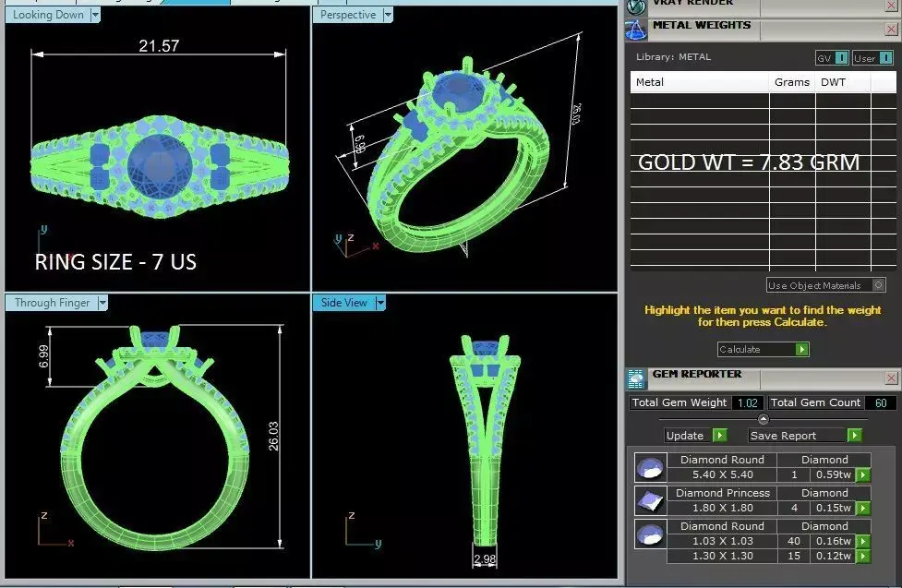The width and height of the screenshot is (902, 588).
Task: Collapse the gem report expander arrow
Action: [x=764, y=419]
